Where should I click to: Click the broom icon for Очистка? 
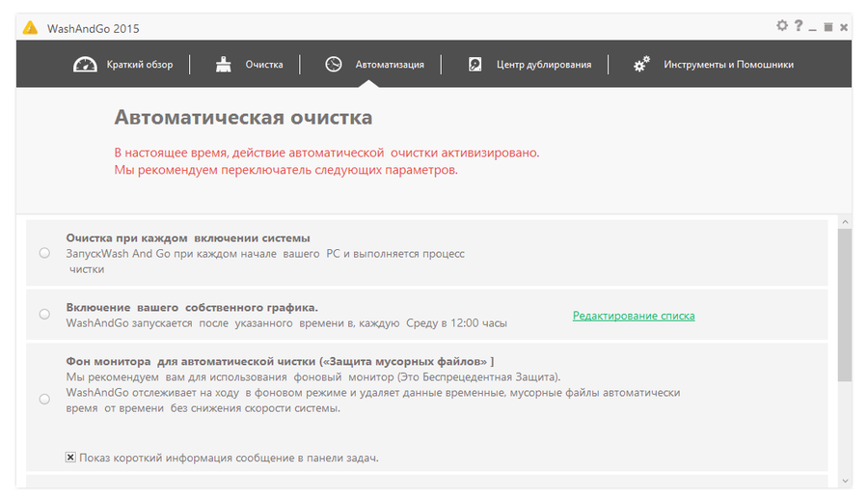tap(224, 65)
